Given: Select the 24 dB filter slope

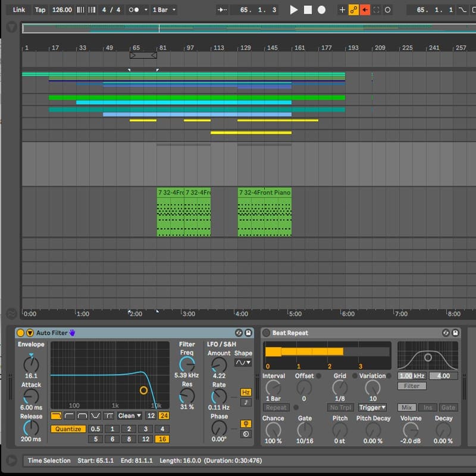Looking at the screenshot, I should coord(164,415).
